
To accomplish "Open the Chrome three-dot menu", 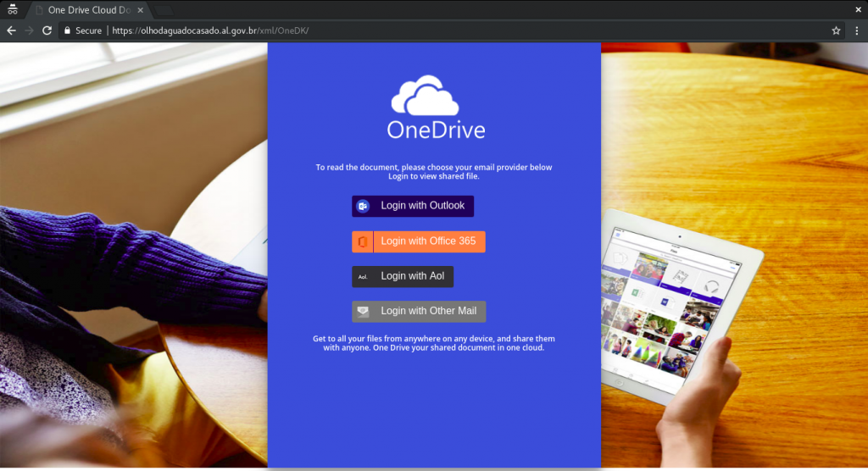I will (x=856, y=30).
